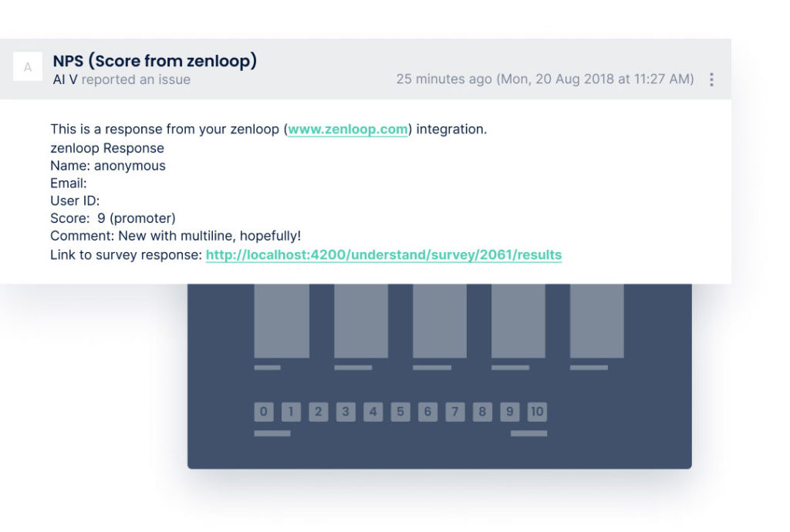Image resolution: width=790 pixels, height=532 pixels.
Task: Open the www.zenloop.com link
Action: [347, 129]
